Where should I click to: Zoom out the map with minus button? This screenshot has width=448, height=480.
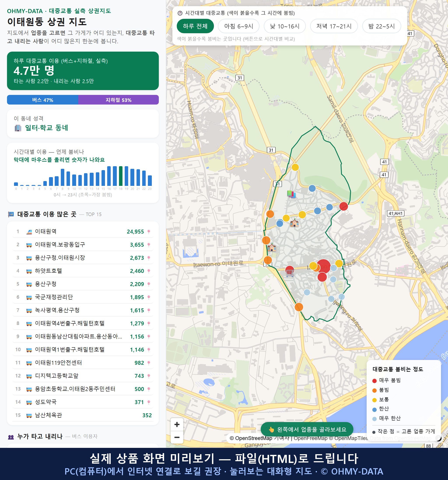[177, 437]
